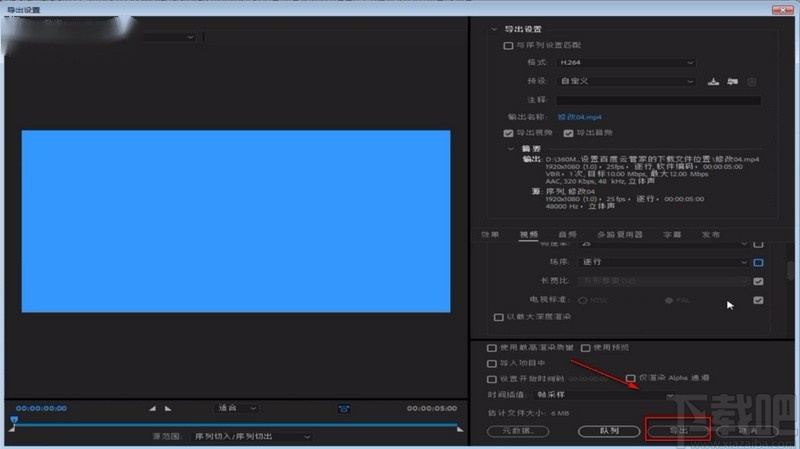800x449 pixels.
Task: Switch to the 发布 tab
Action: [x=711, y=234]
